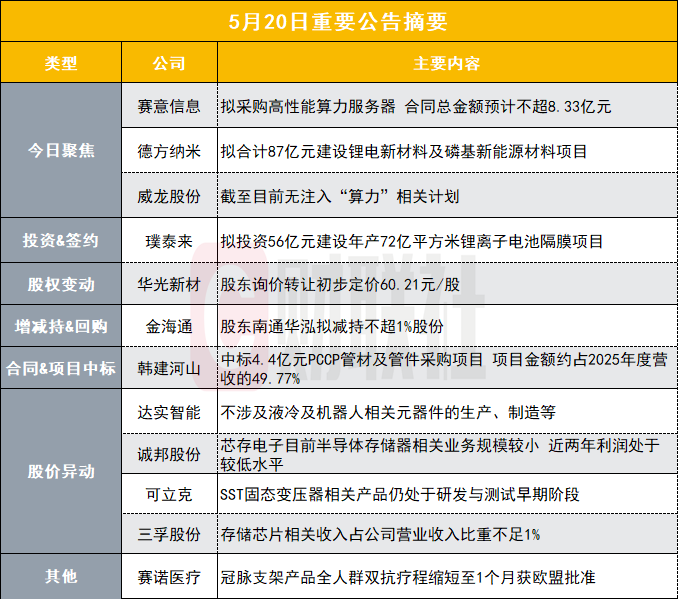Click the 截至目前无注入“算力”相关计划 text

[x=340, y=196]
